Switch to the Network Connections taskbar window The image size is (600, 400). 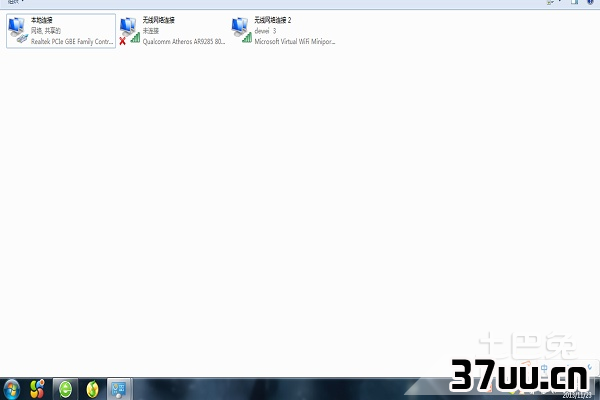click(119, 389)
